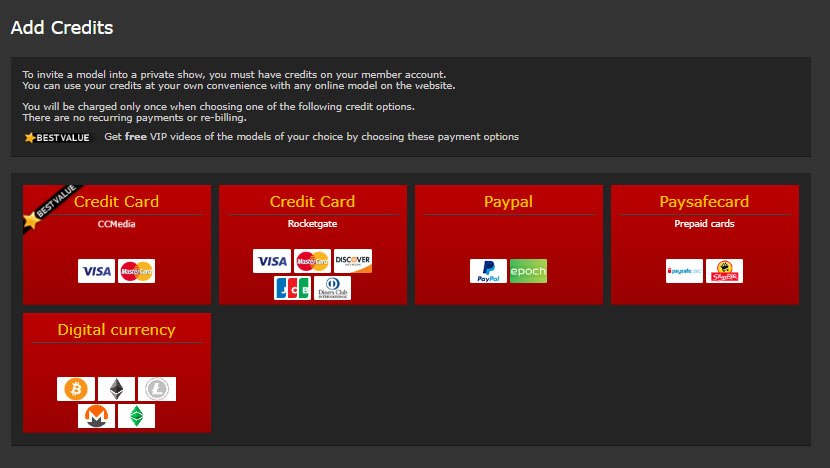Choose the green Ethereum Classic icon
Screen dimensions: 830x468
[x=137, y=416]
